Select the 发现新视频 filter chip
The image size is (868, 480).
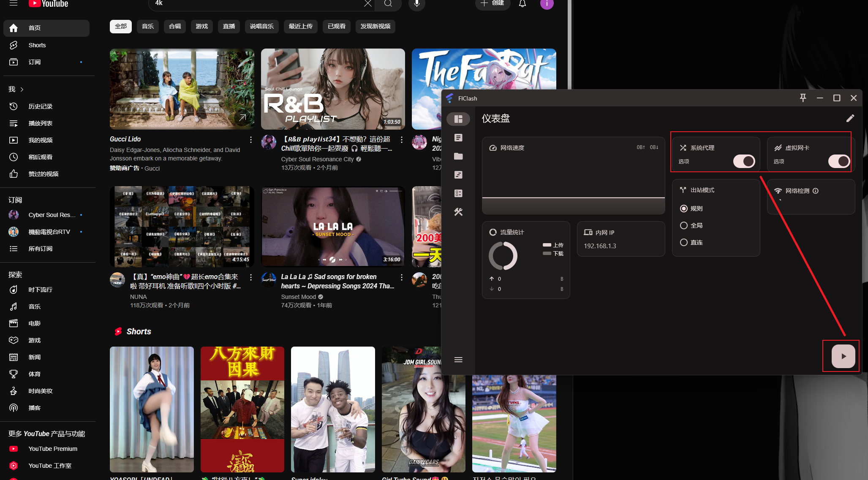click(375, 26)
